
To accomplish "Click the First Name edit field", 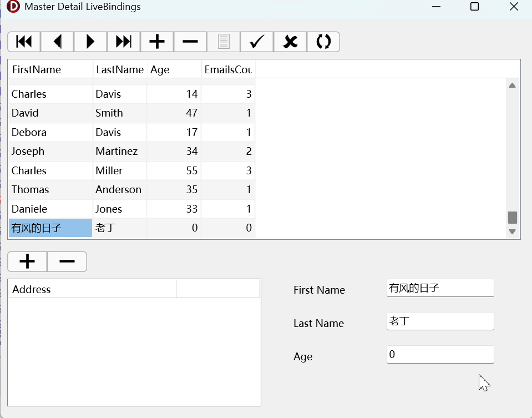I will (x=440, y=288).
